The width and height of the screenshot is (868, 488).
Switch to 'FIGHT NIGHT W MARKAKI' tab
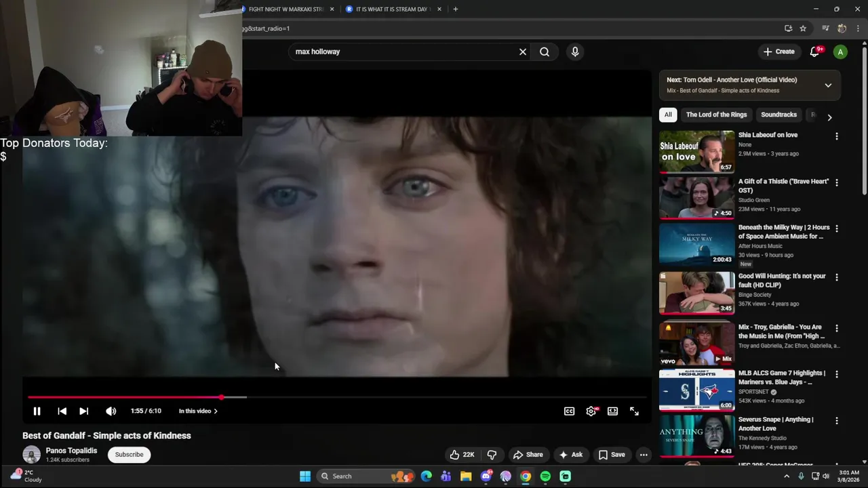tap(285, 9)
